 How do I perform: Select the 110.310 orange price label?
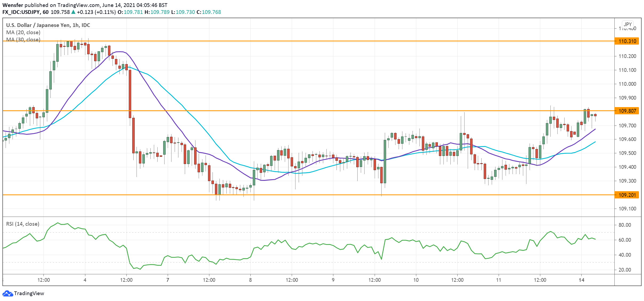pos(627,41)
